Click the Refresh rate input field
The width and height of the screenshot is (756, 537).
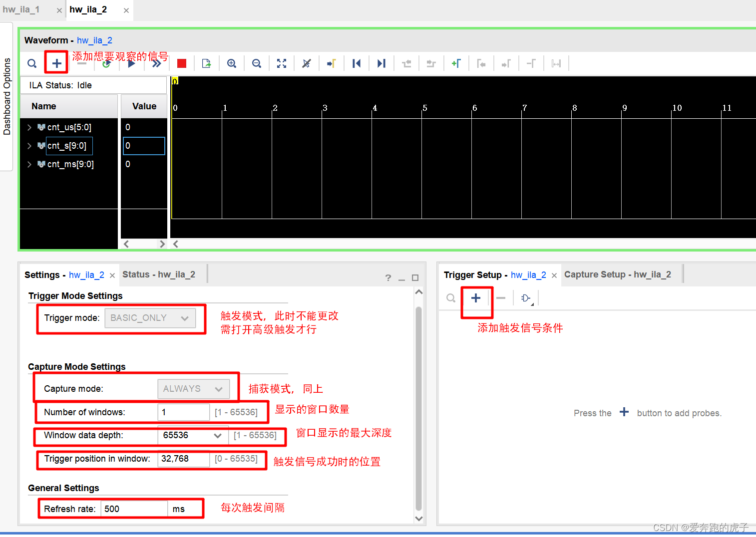click(134, 508)
